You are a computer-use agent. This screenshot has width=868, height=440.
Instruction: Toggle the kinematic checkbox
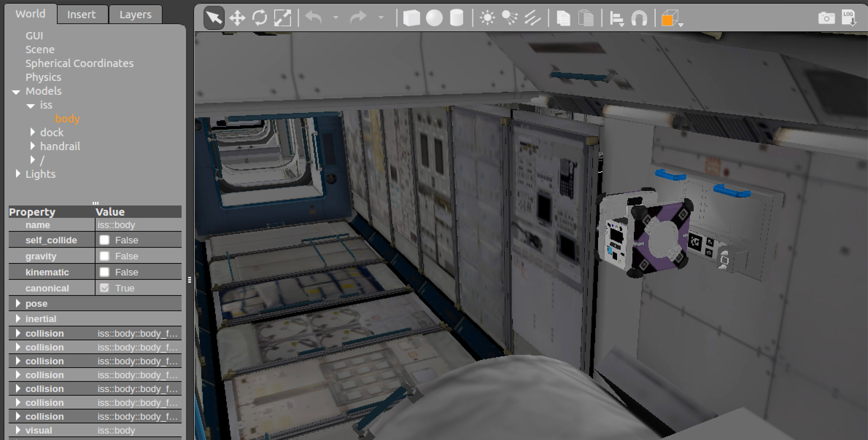pyautogui.click(x=105, y=272)
